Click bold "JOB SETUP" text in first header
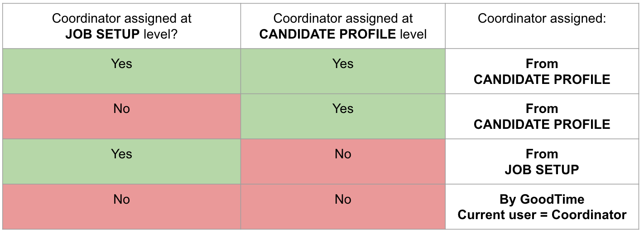Screen dimensions: 644x235 click(x=102, y=34)
